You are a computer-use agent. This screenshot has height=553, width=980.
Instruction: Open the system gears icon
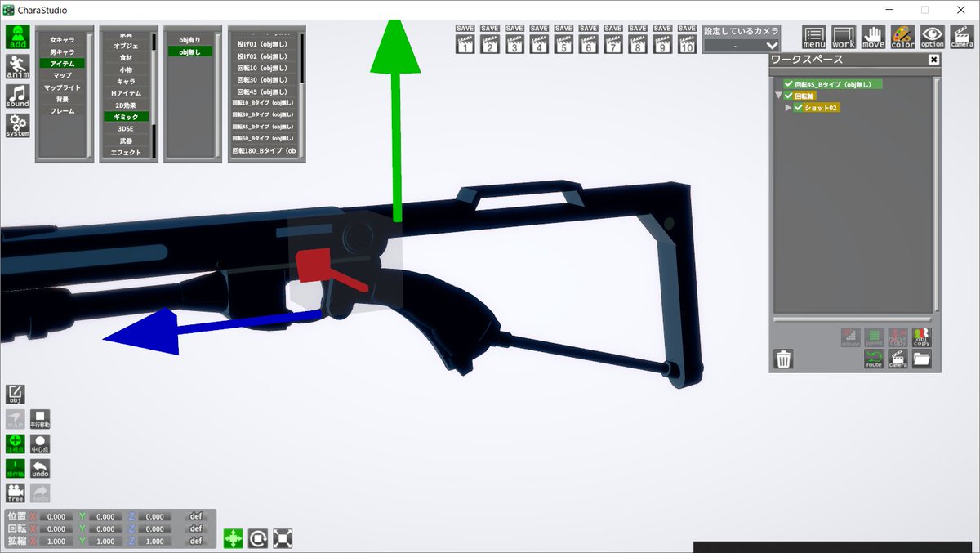pyautogui.click(x=18, y=126)
